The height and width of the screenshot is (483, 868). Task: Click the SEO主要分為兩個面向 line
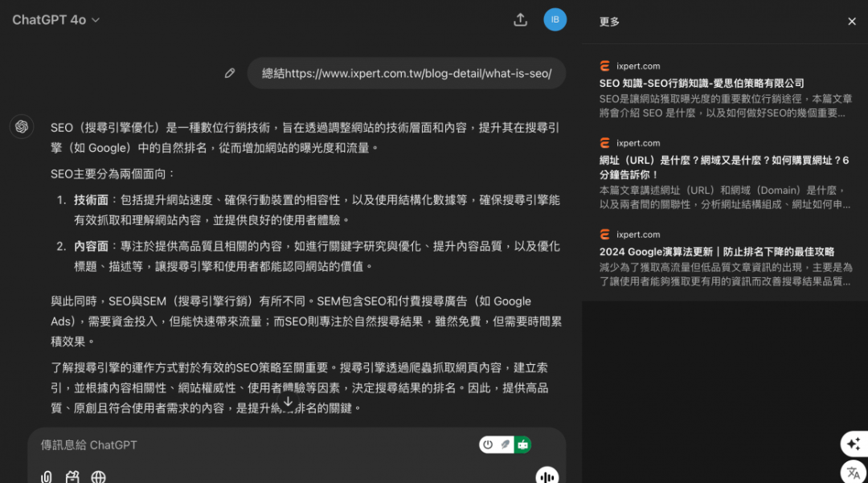[x=113, y=174]
